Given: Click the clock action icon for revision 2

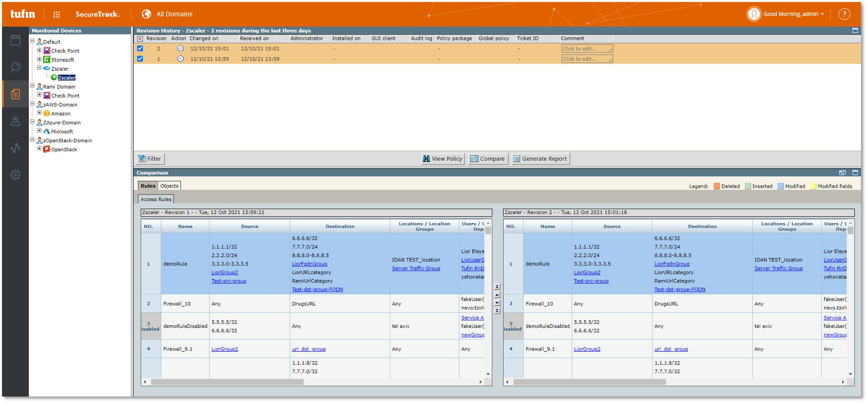Looking at the screenshot, I should click(180, 48).
